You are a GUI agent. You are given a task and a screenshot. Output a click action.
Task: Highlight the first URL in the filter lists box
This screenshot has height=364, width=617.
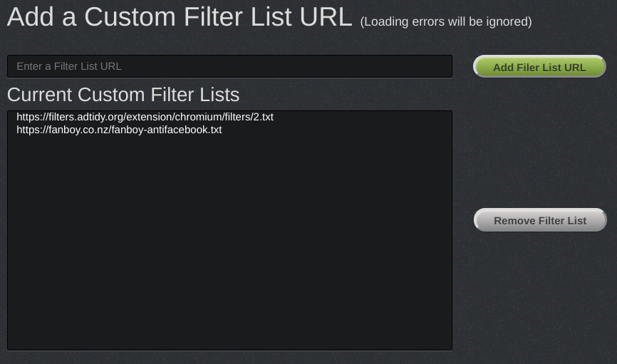tap(145, 117)
